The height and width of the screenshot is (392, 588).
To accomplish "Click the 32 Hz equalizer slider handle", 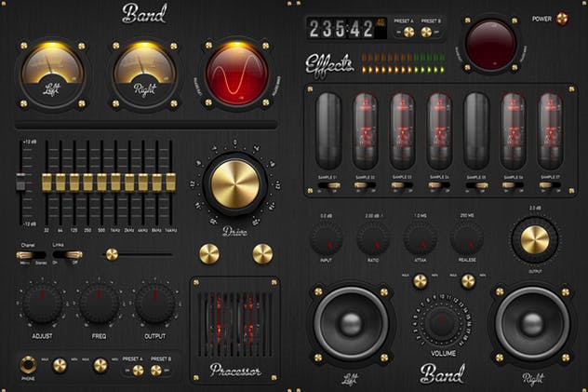I will point(47,180).
